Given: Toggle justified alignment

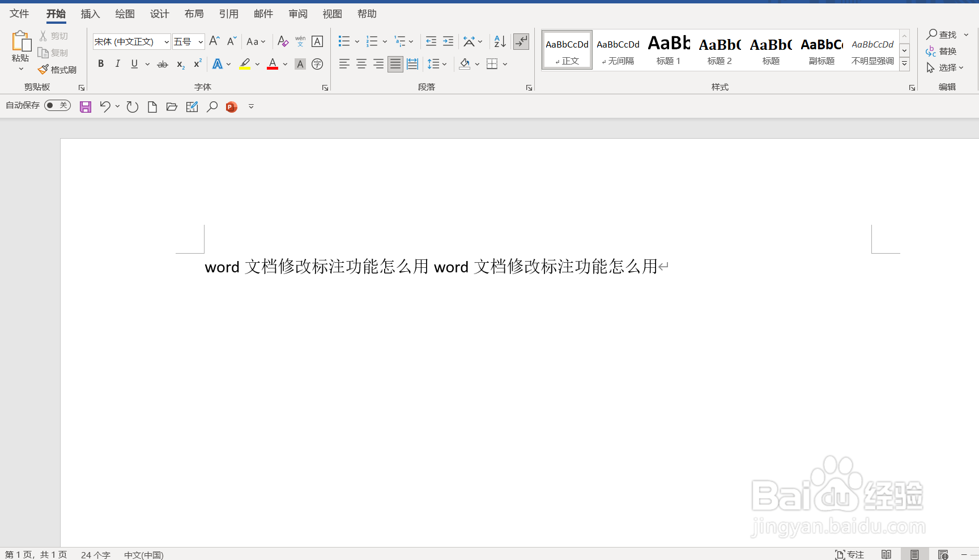Looking at the screenshot, I should [395, 64].
